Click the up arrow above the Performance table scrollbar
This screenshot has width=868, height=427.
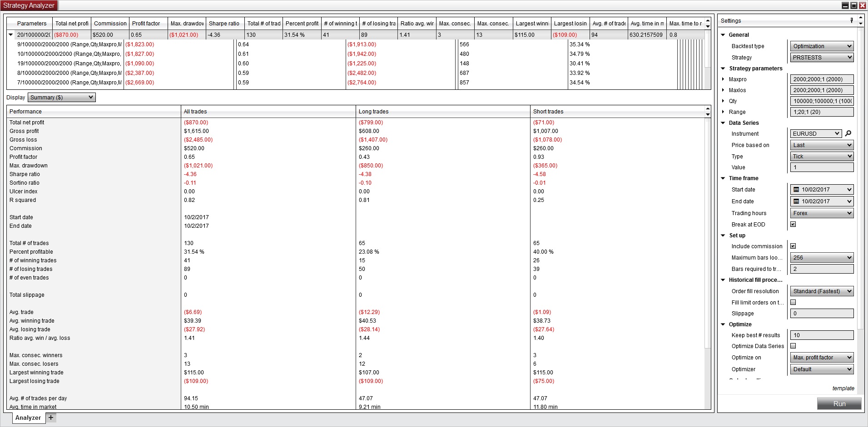(x=708, y=108)
